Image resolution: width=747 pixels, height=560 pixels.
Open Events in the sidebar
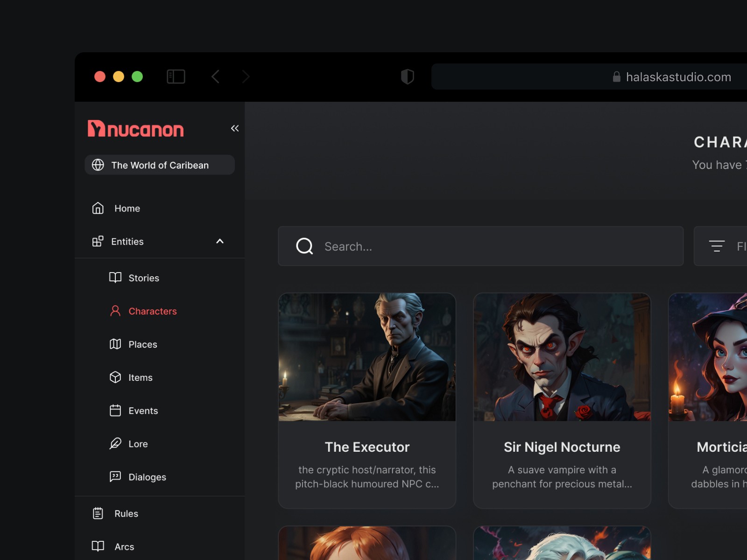point(143,411)
